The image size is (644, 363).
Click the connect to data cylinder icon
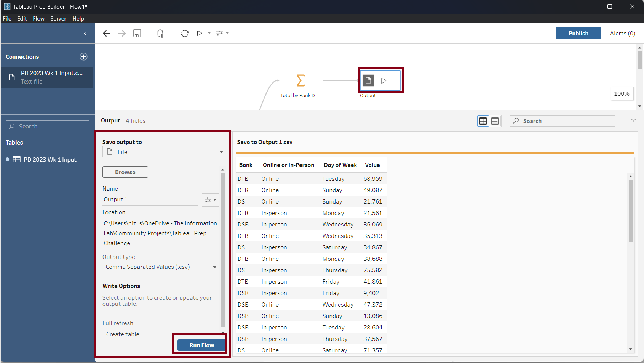point(161,34)
